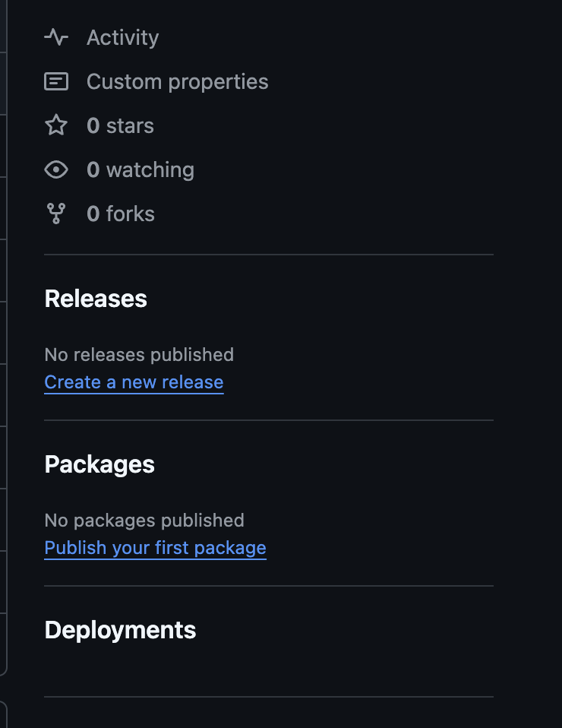Click the Activity pulse icon
The height and width of the screenshot is (728, 562).
(x=56, y=37)
